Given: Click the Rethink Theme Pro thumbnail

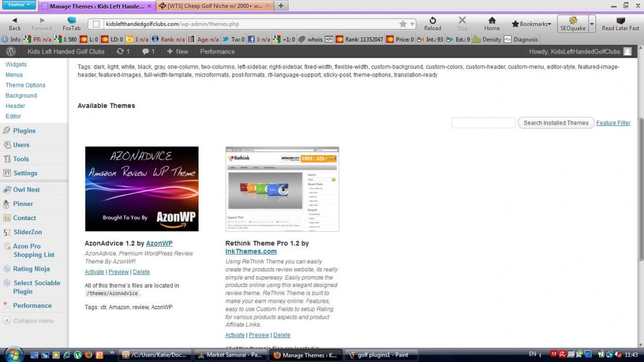Looking at the screenshot, I should [282, 189].
